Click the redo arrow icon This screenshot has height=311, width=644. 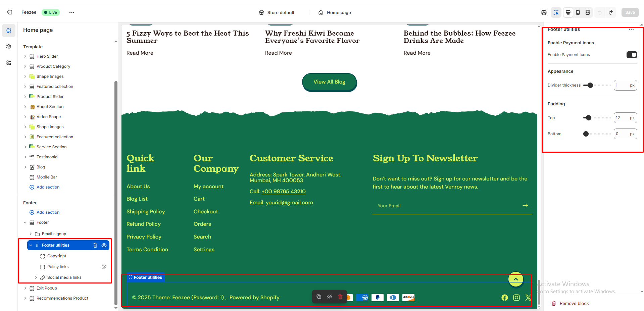pyautogui.click(x=611, y=12)
